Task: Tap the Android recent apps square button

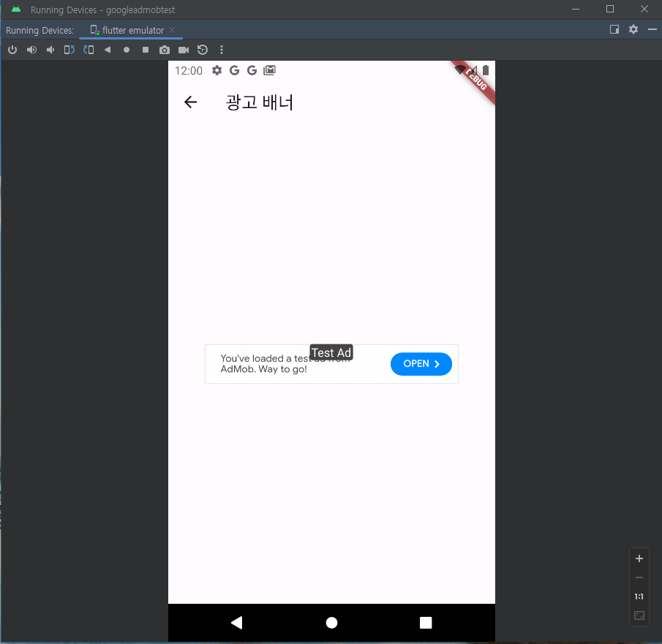Action: (x=426, y=623)
